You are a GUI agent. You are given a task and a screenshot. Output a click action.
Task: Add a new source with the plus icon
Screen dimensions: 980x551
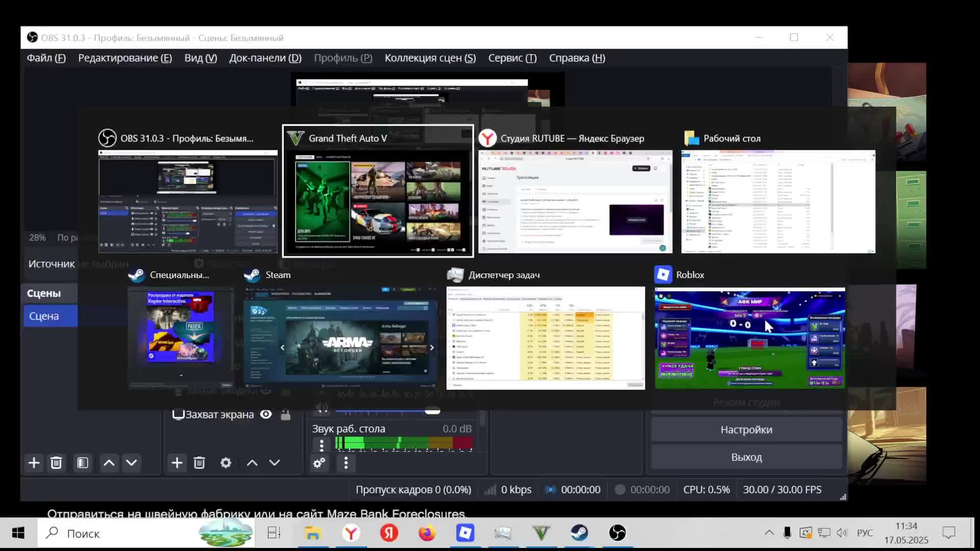click(x=177, y=463)
